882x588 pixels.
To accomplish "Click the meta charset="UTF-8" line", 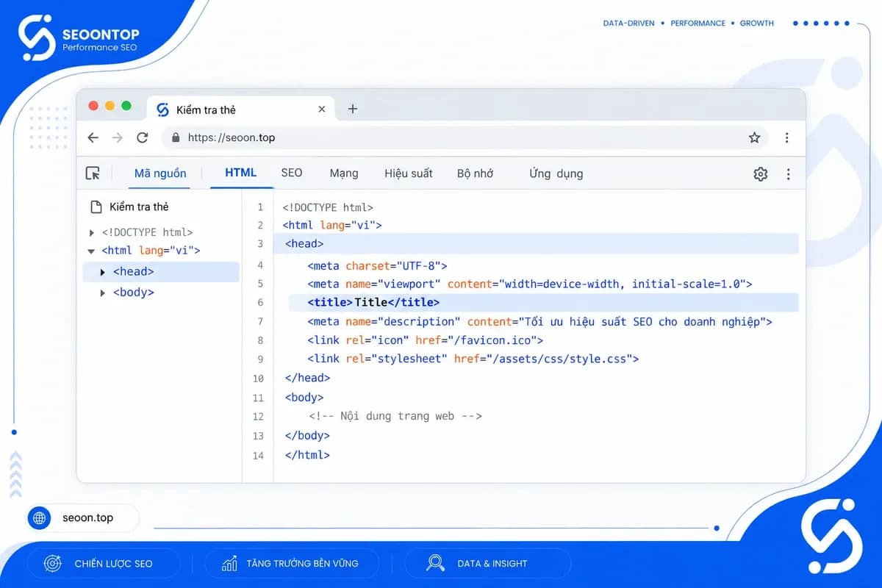I will coord(377,265).
